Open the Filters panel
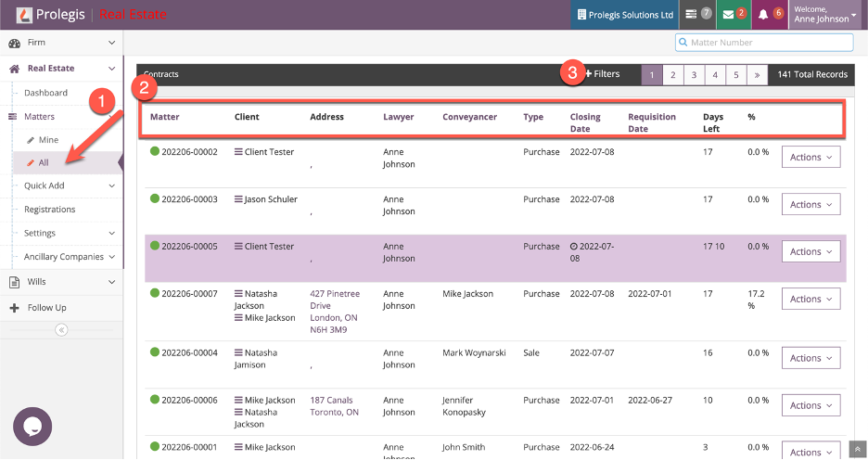The image size is (868, 460). coord(602,73)
